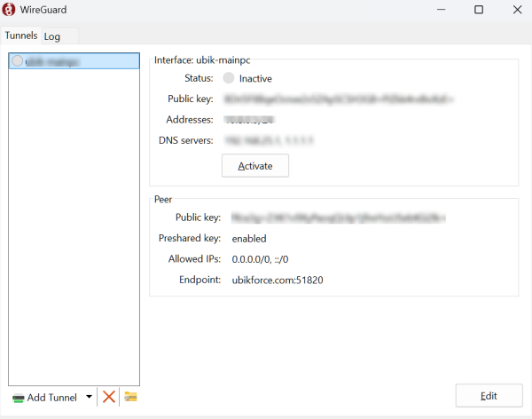The height and width of the screenshot is (419, 532).
Task: Click the blurred interface public key
Action: 339,99
